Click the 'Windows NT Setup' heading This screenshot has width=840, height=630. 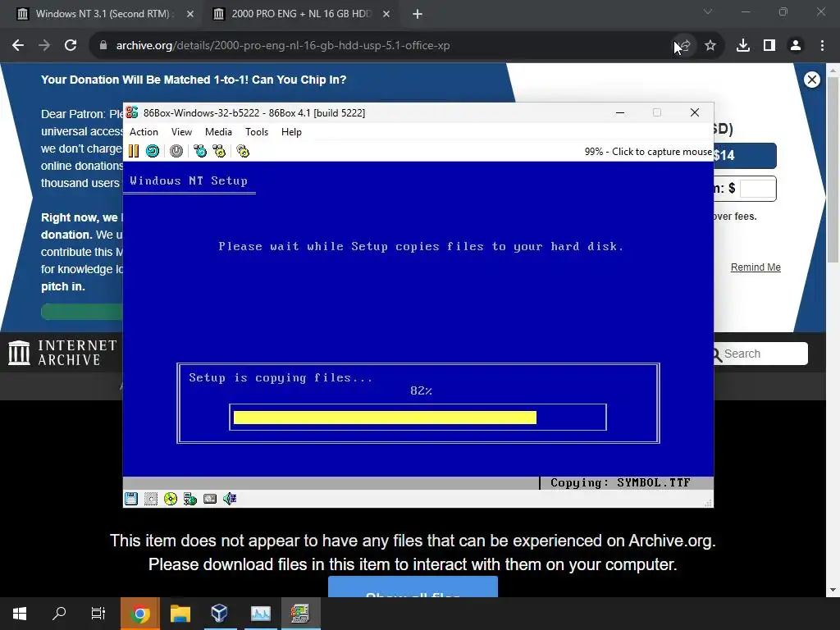(189, 180)
